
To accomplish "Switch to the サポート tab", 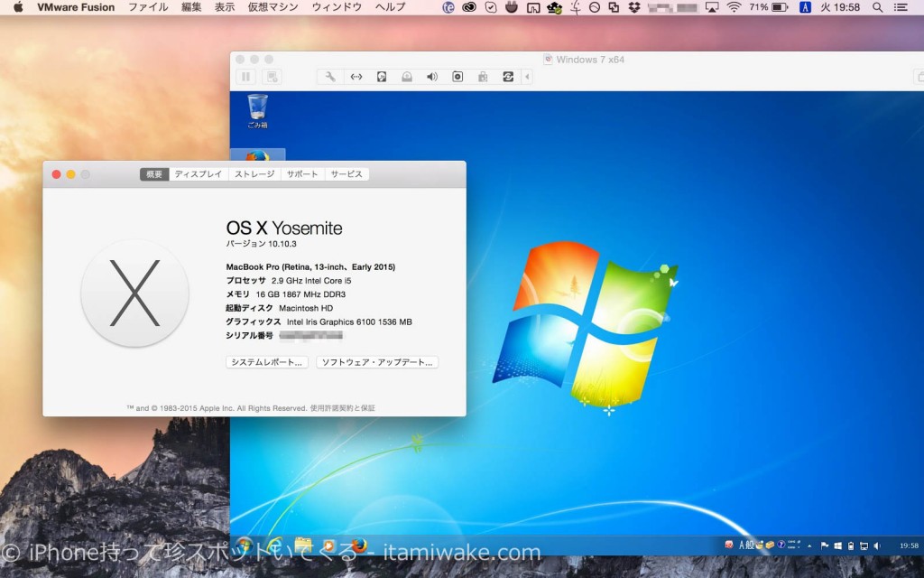I will (302, 174).
